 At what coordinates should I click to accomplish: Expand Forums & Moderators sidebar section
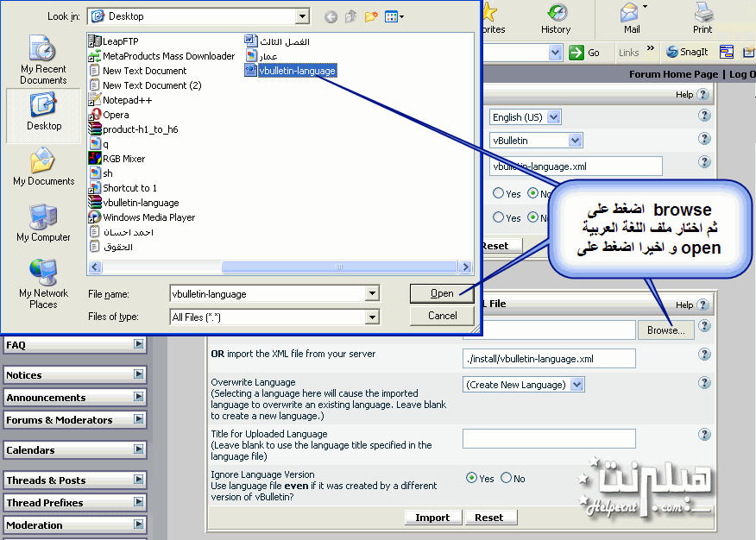pos(138,419)
